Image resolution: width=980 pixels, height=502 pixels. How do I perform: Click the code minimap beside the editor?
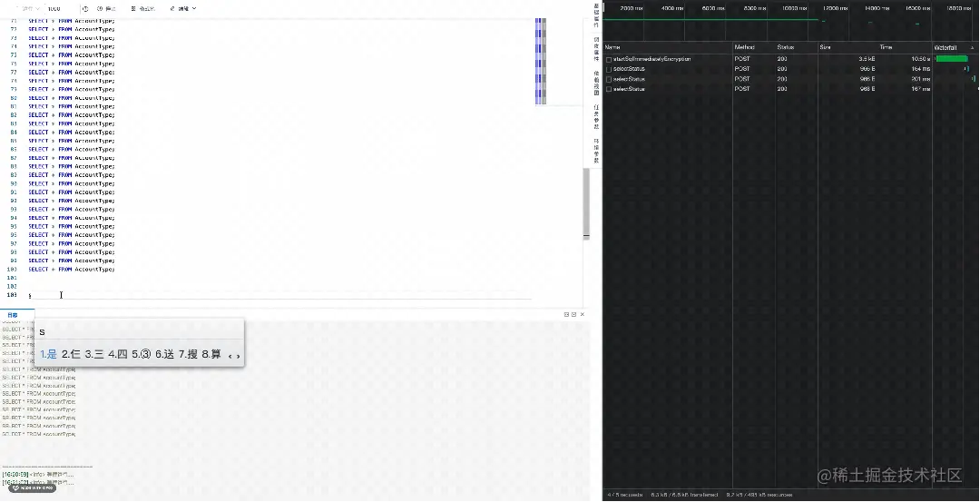541,61
